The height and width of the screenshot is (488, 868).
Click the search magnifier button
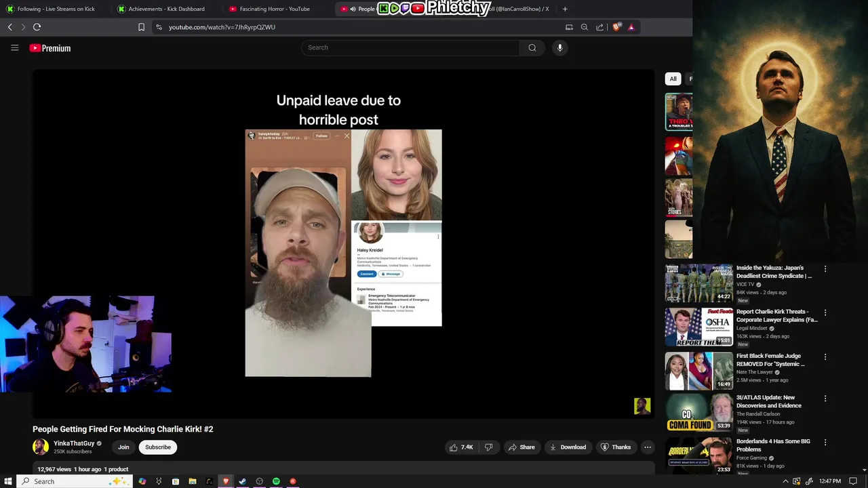(x=532, y=47)
